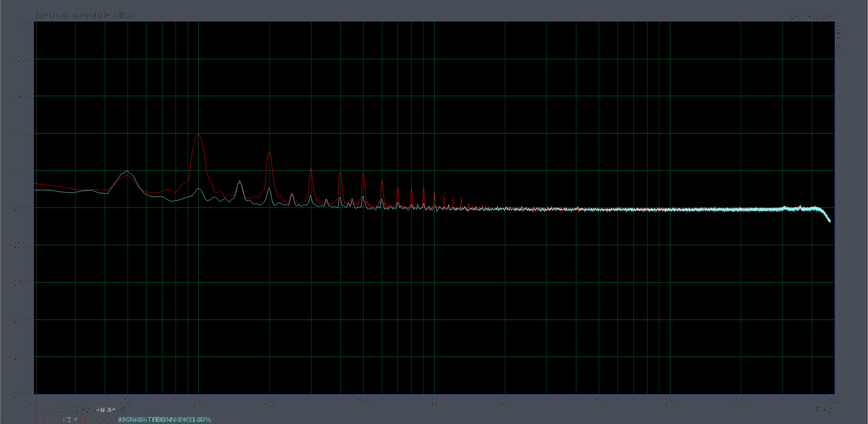Click the '-20.0' y-axis label
This screenshot has width=868, height=424.
tap(23, 59)
